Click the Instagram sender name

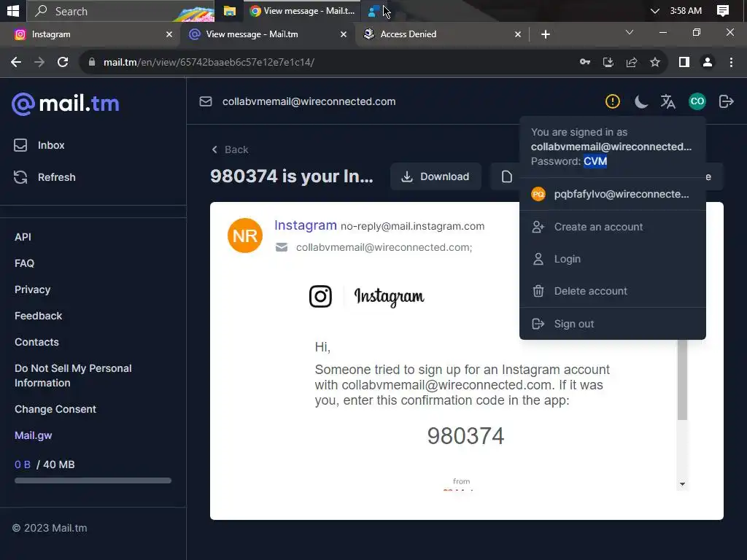tap(306, 225)
